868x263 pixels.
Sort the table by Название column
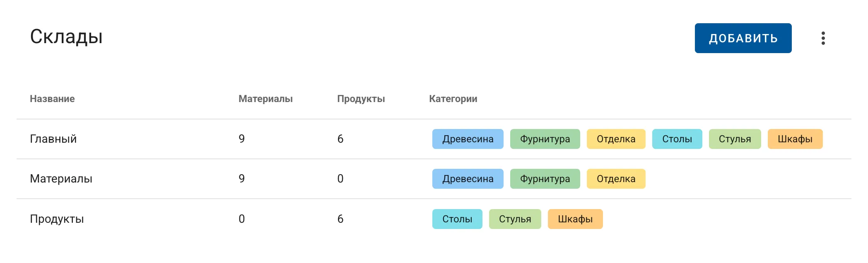52,99
